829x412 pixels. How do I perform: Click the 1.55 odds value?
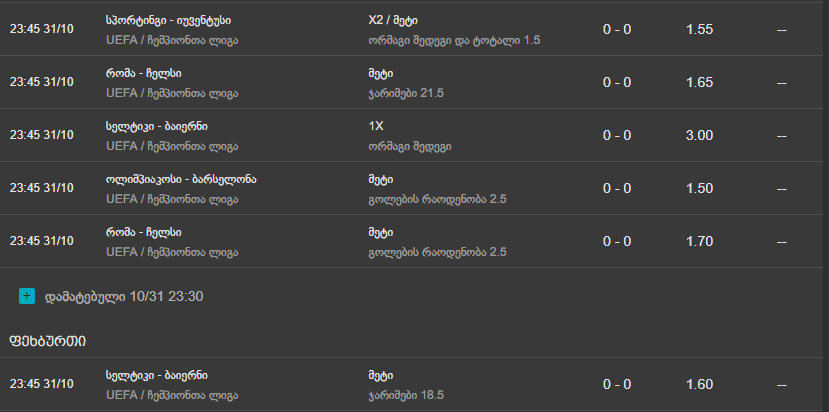point(700,29)
